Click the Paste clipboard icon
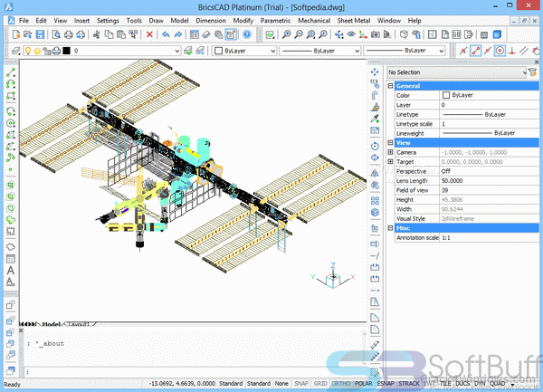Viewport: 543px width, 392px height. (x=121, y=34)
